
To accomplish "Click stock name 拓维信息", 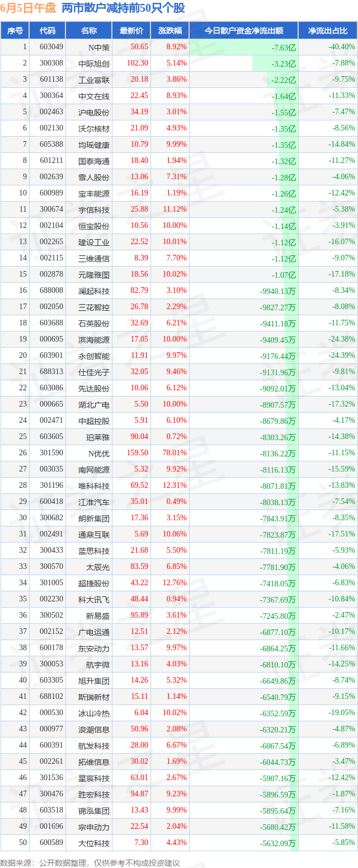I will [x=94, y=762].
